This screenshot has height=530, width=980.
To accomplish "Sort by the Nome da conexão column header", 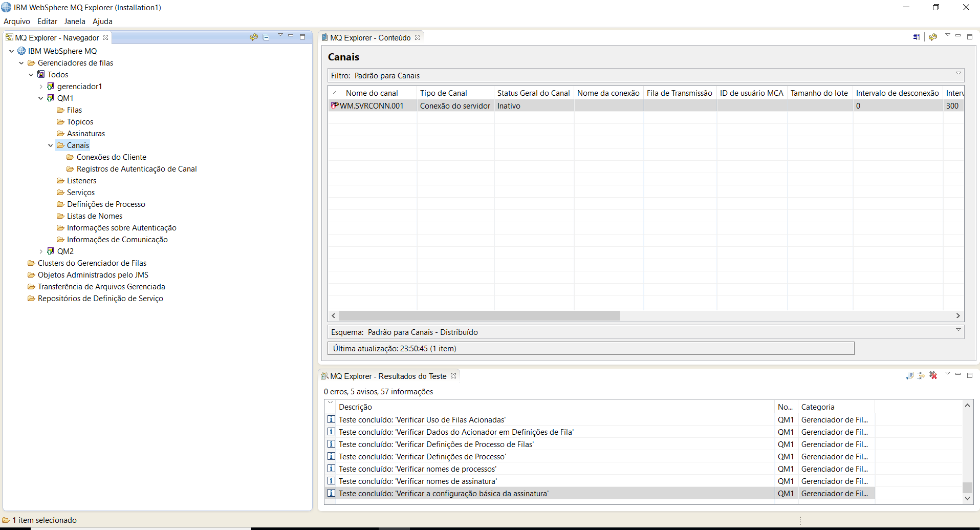I will point(608,93).
